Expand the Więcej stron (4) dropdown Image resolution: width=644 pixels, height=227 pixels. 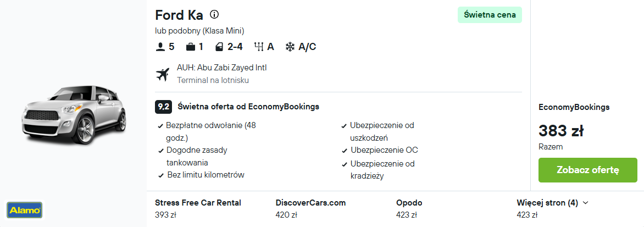point(552,203)
